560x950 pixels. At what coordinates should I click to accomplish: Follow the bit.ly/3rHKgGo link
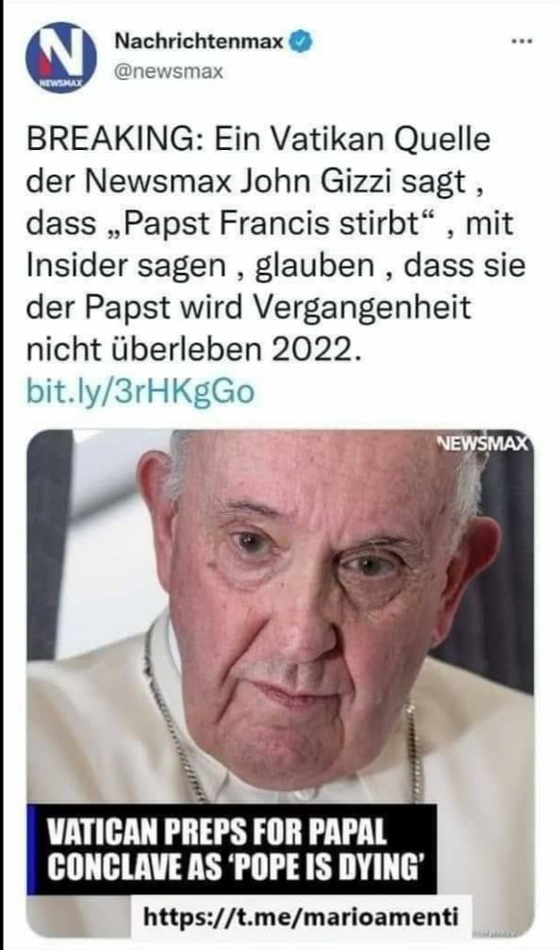tap(140, 392)
